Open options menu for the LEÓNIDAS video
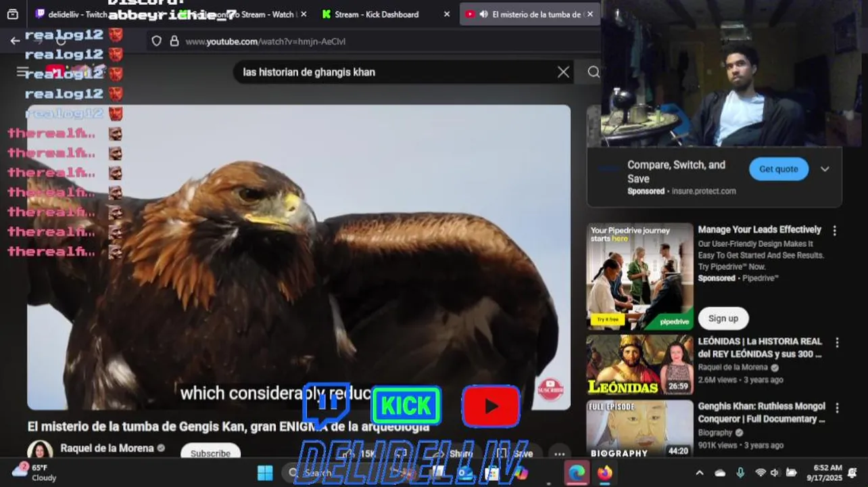868x487 pixels. pyautogui.click(x=837, y=343)
